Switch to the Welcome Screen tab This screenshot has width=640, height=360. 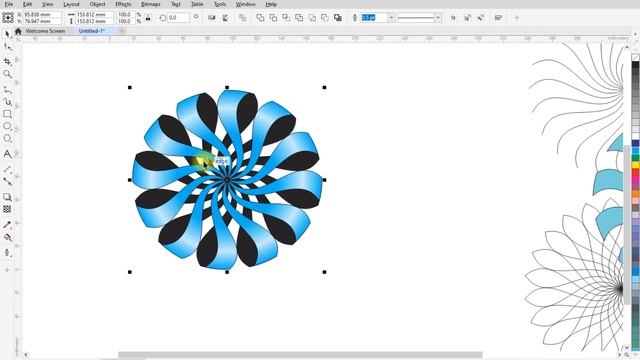(x=45, y=31)
